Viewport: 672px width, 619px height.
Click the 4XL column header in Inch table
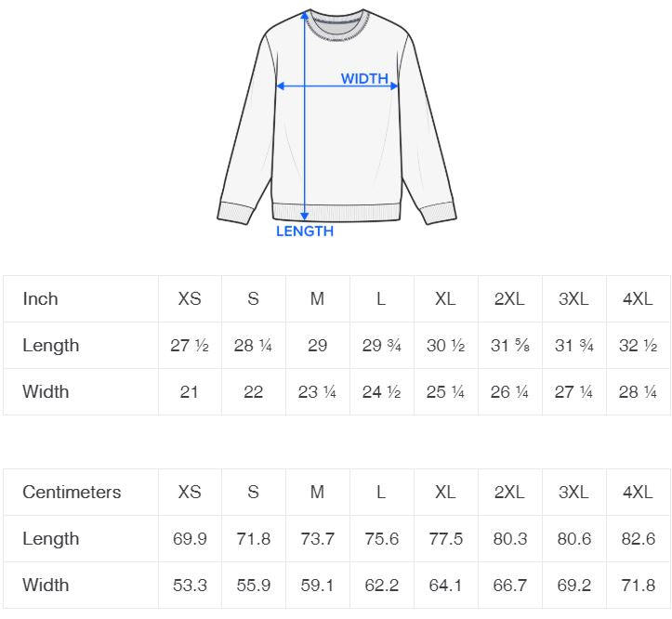(638, 299)
